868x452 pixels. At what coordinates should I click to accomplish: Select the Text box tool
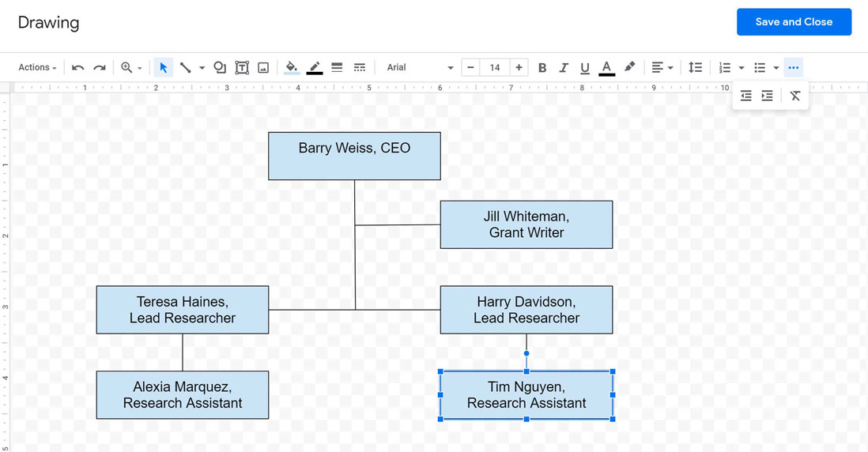pyautogui.click(x=242, y=68)
